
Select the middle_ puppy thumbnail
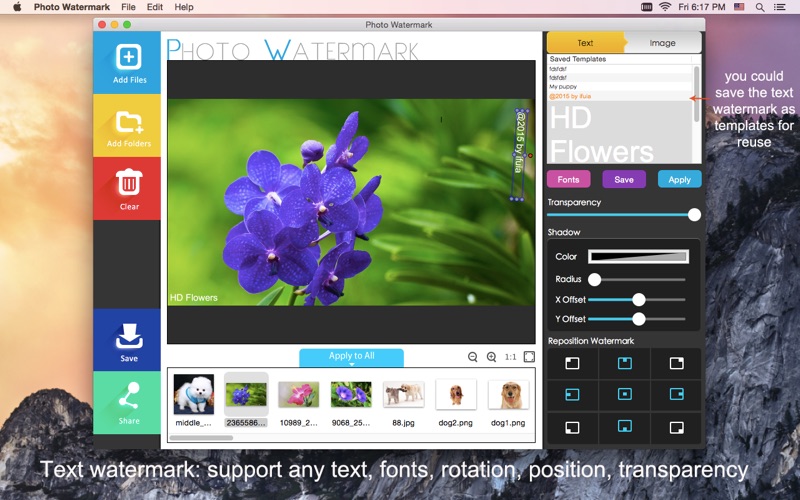click(x=193, y=394)
